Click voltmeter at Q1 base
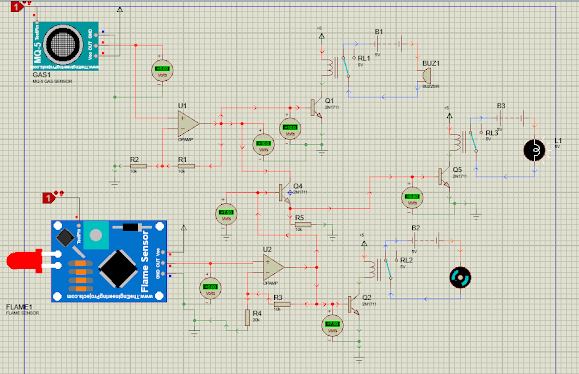The height and width of the screenshot is (374, 579). [x=290, y=128]
